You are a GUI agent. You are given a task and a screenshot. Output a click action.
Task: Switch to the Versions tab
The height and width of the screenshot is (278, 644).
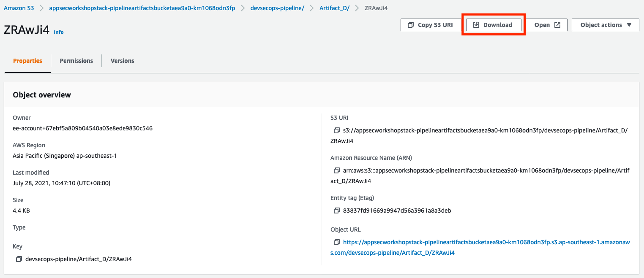[123, 61]
